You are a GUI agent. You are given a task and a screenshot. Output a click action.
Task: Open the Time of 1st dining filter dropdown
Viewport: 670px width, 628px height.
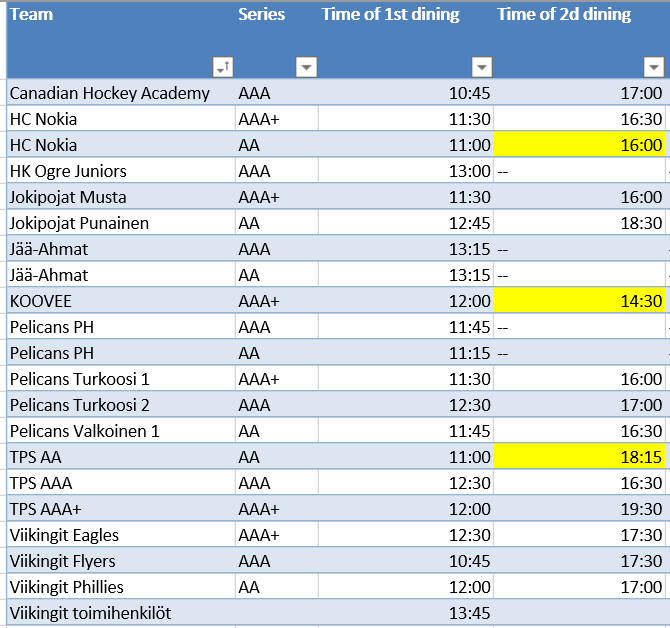point(482,67)
